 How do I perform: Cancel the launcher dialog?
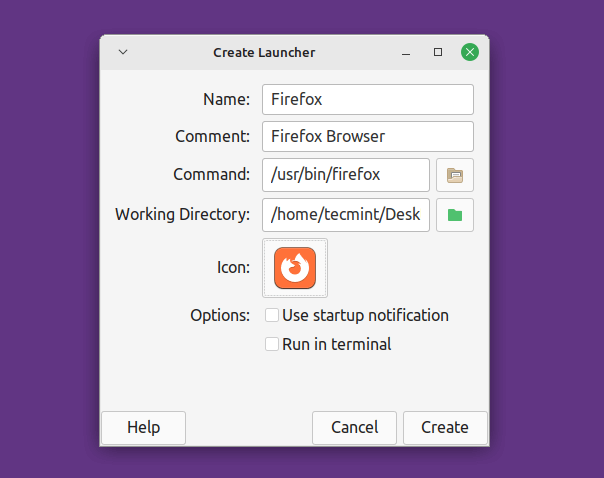click(354, 428)
